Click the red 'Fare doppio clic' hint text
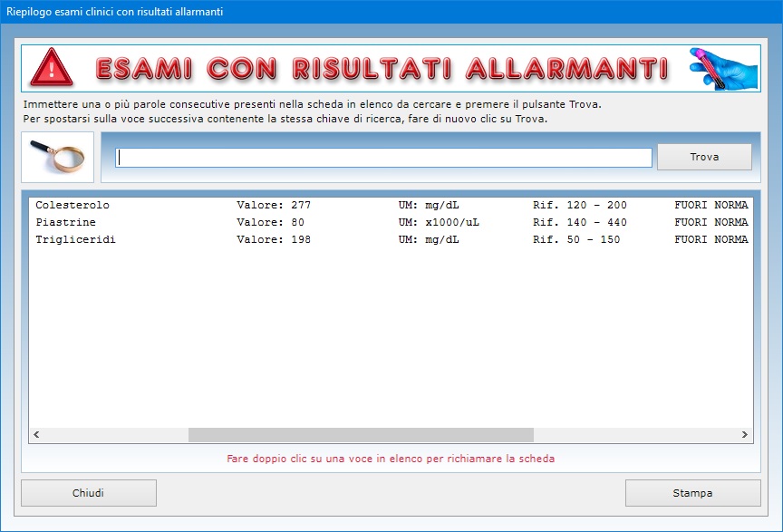 pyautogui.click(x=391, y=459)
